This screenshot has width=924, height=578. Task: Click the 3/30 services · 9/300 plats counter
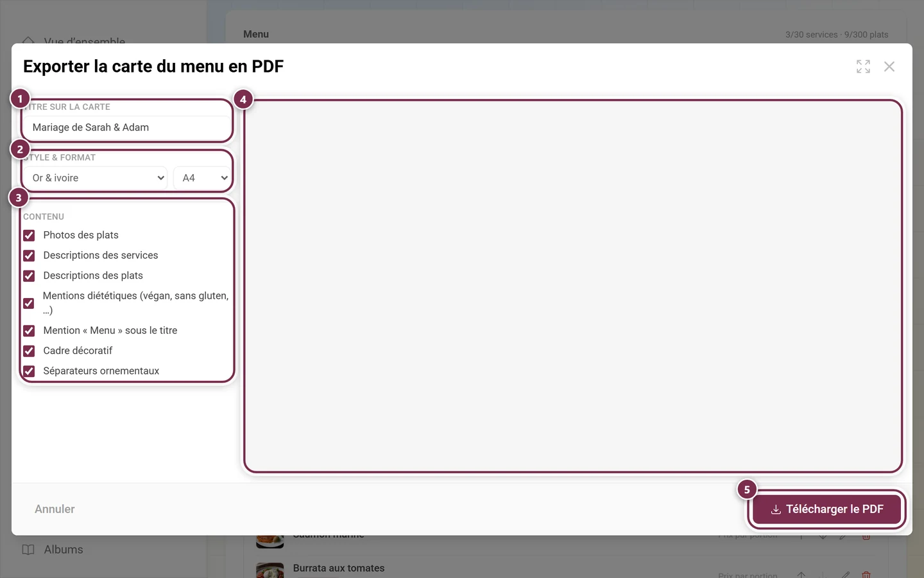837,35
